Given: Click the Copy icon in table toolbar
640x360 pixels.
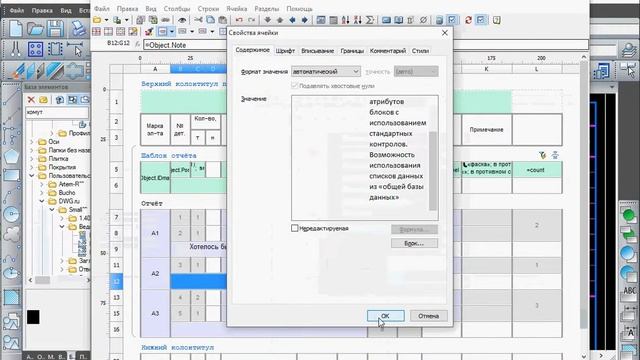Looking at the screenshot, I should [x=211, y=20].
